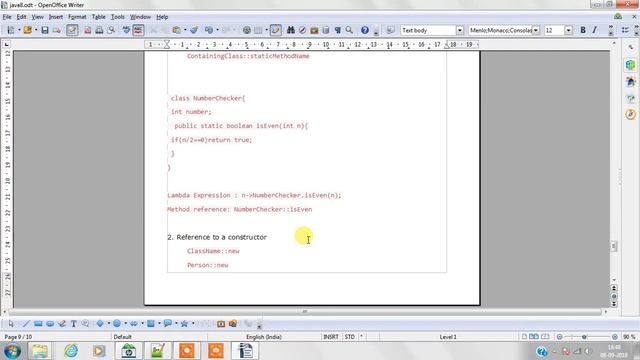Open the Window menu
Image resolution: width=640 pixels, height=360 pixels.
point(140,17)
